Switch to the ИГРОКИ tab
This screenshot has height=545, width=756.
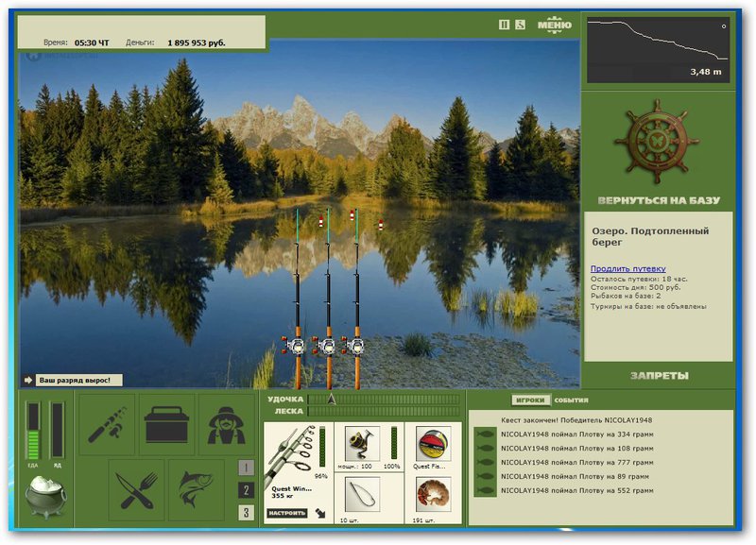[x=530, y=400]
